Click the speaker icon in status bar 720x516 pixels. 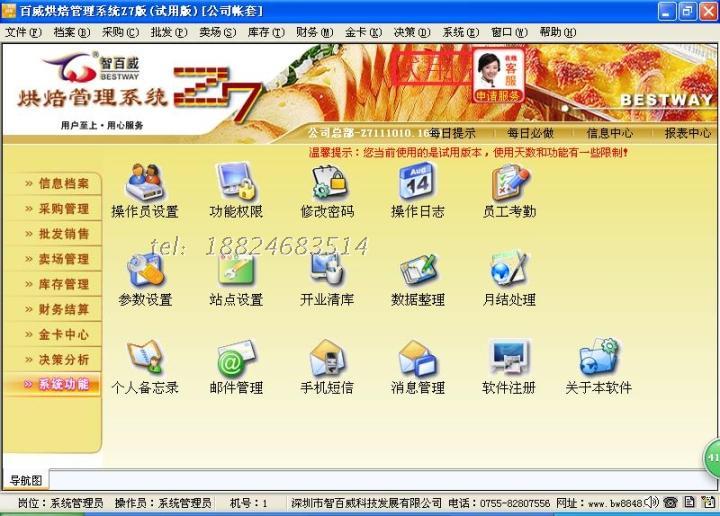tap(651, 502)
